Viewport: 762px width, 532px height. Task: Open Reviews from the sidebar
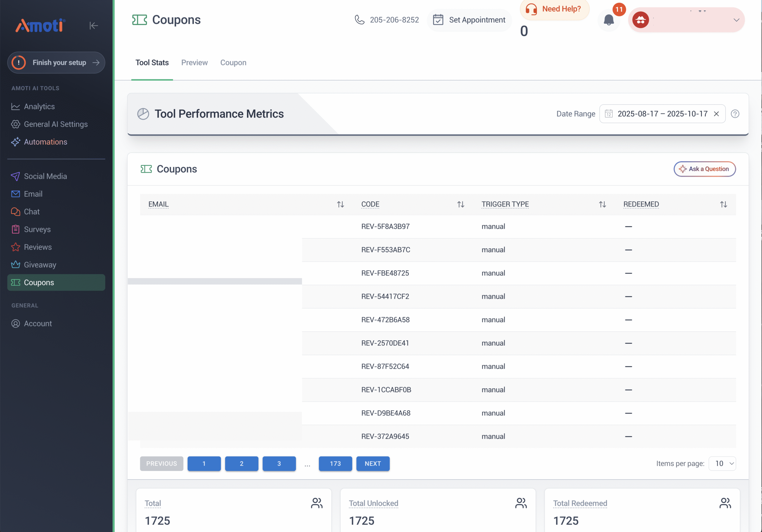(x=38, y=247)
